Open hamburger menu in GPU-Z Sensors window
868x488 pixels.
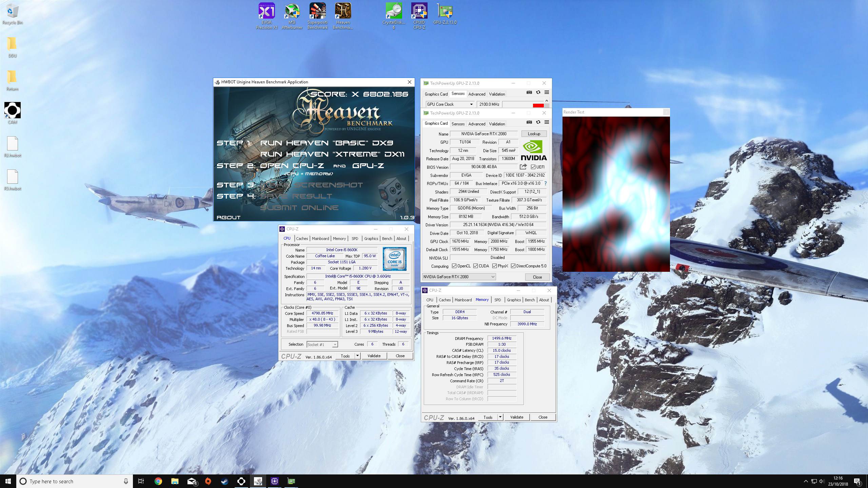[547, 93]
